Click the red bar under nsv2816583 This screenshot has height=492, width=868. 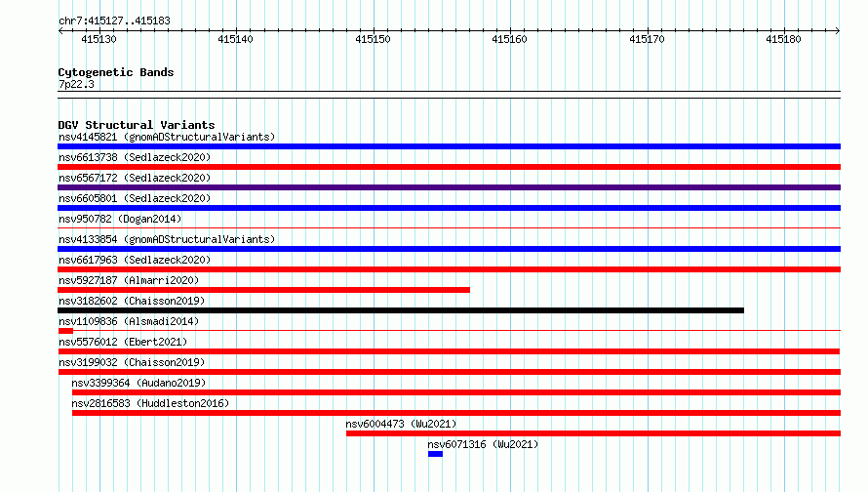[456, 413]
